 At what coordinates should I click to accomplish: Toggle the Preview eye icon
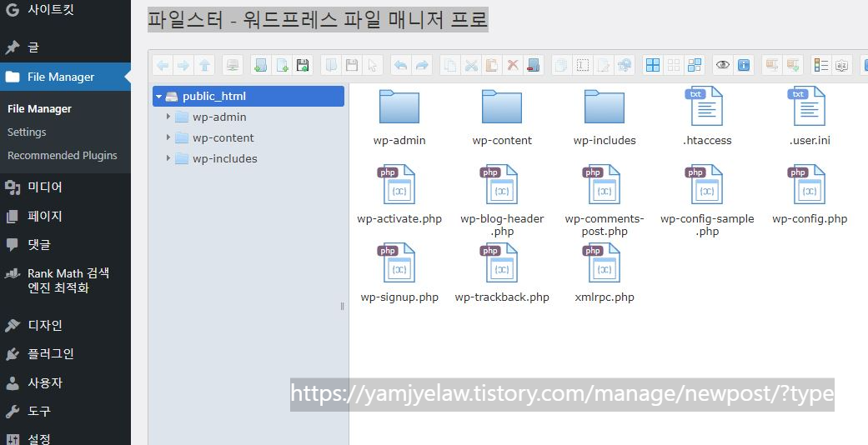pyautogui.click(x=722, y=65)
